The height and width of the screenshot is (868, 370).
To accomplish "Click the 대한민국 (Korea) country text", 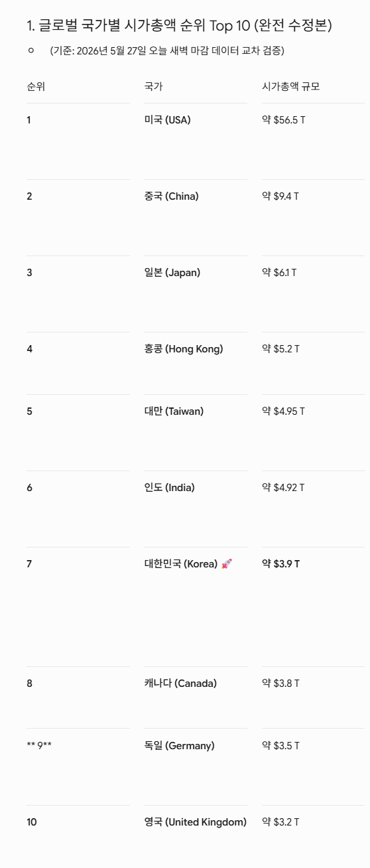I will click(180, 564).
